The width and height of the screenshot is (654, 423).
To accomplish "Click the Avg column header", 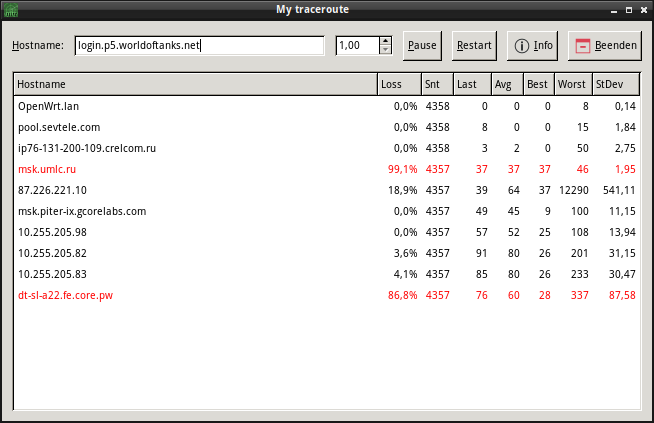I will 508,84.
